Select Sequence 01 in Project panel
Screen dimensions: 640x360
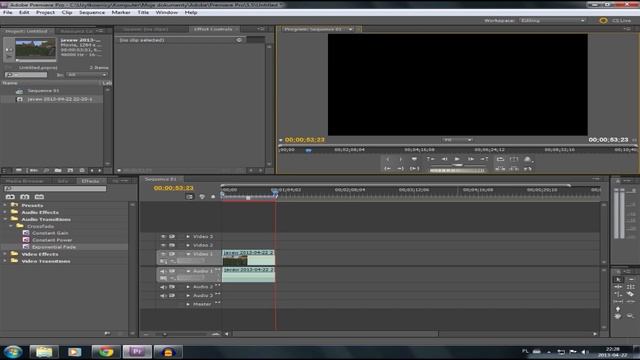43,91
